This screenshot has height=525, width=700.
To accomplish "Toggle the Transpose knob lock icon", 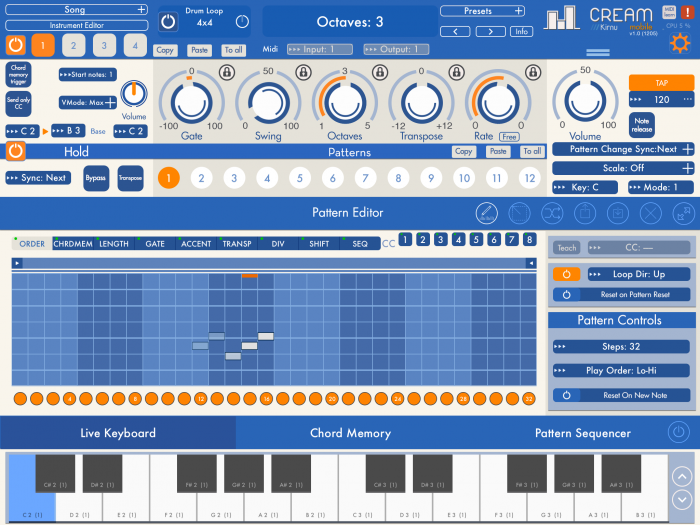I will (x=456, y=72).
